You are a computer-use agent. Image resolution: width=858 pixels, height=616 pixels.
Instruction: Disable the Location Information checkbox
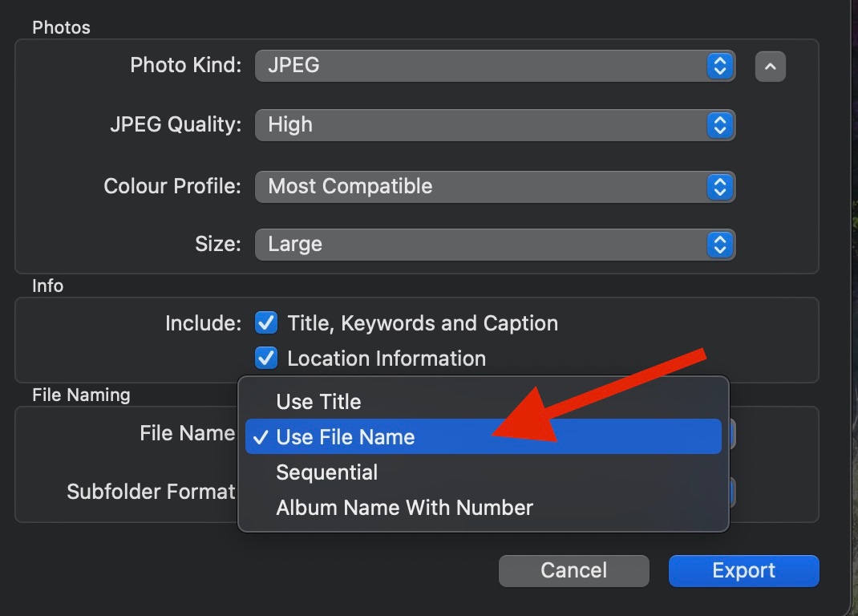(266, 359)
